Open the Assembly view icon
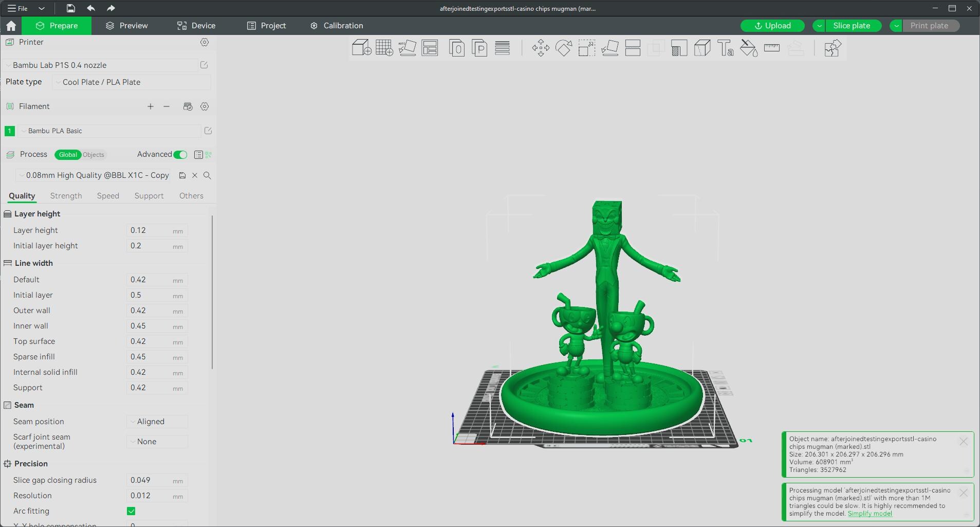This screenshot has width=980, height=527. click(x=832, y=48)
